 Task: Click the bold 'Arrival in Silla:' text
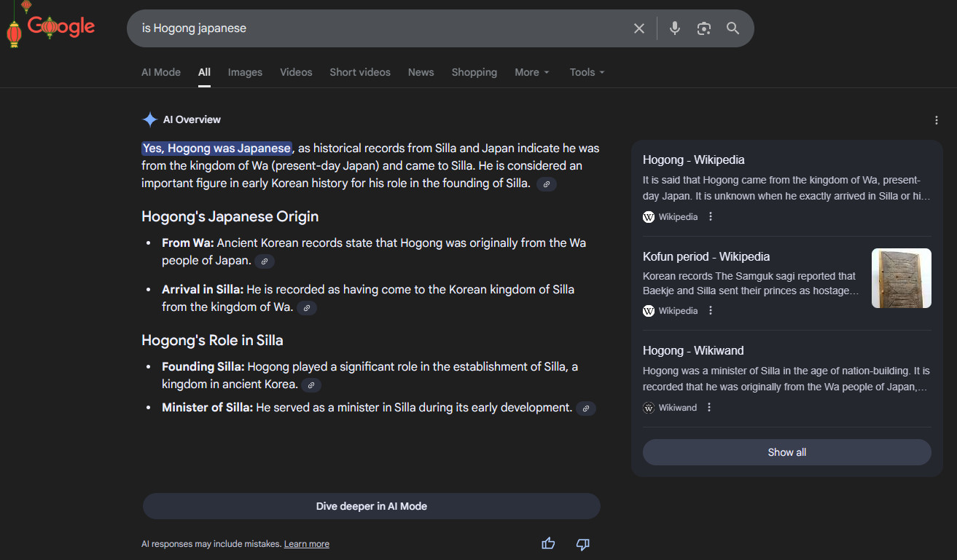point(203,289)
